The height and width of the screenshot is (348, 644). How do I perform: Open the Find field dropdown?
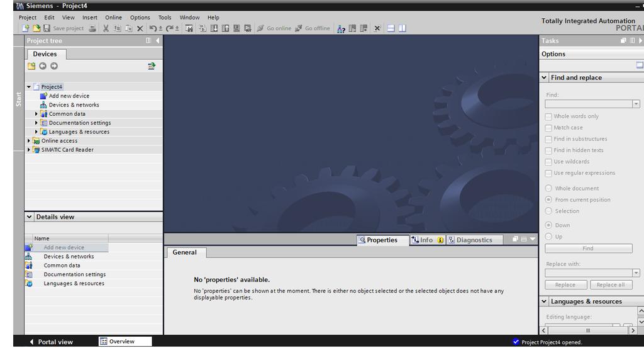pos(636,104)
